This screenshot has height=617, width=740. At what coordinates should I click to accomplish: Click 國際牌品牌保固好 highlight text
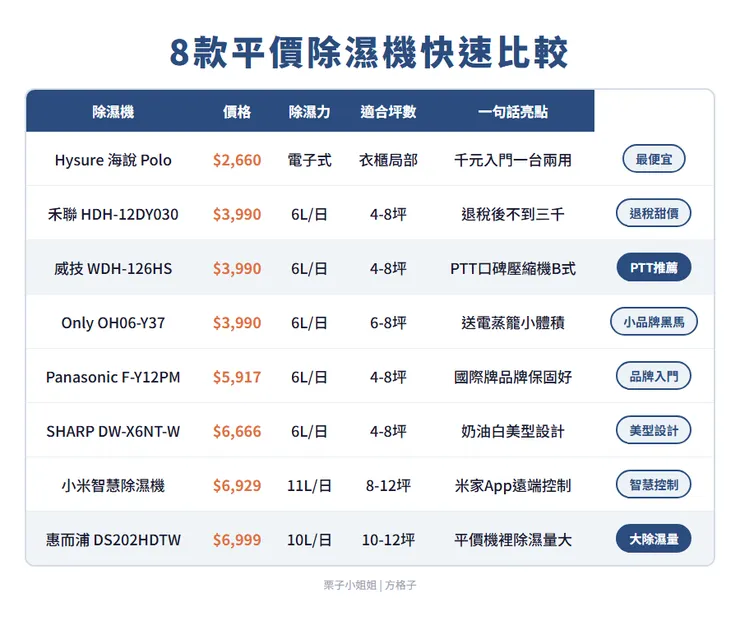coord(513,377)
